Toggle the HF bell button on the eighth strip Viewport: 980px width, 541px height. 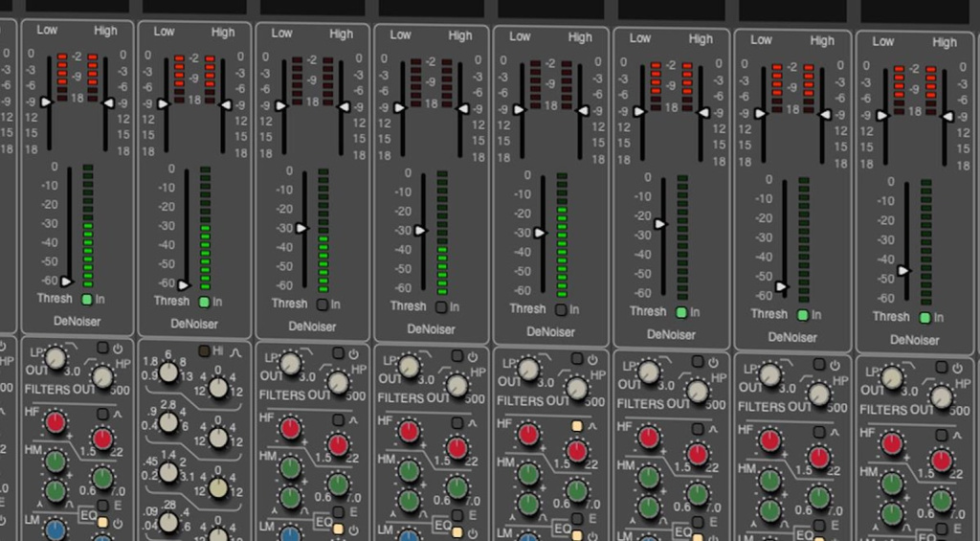pyautogui.click(x=942, y=435)
